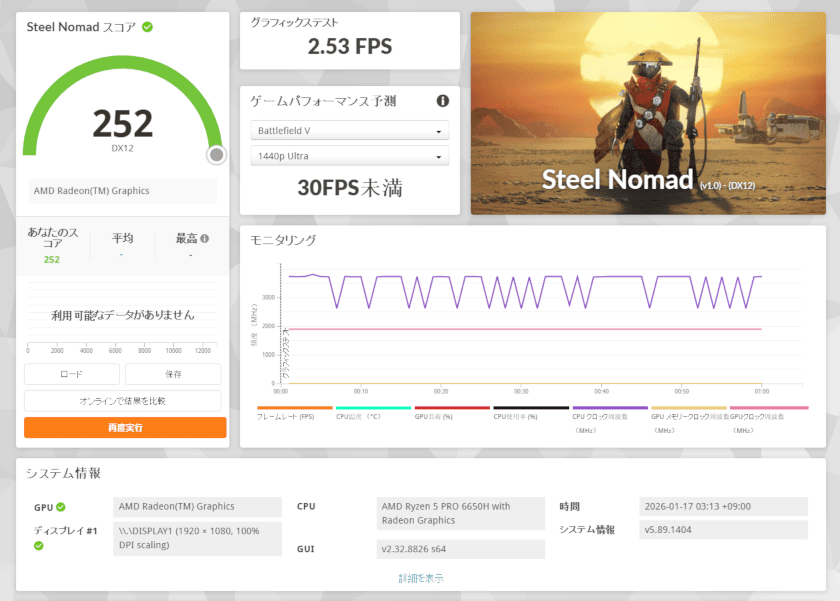
Task: Open the ゲームパフォーマンス予測 info icon
Action: click(443, 101)
